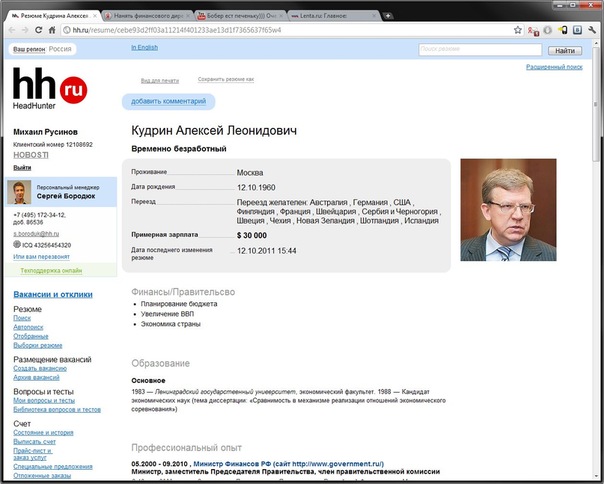Click the 'Увеличение ВВП' list item
Image resolution: width=604 pixels, height=484 pixels.
pyautogui.click(x=167, y=314)
